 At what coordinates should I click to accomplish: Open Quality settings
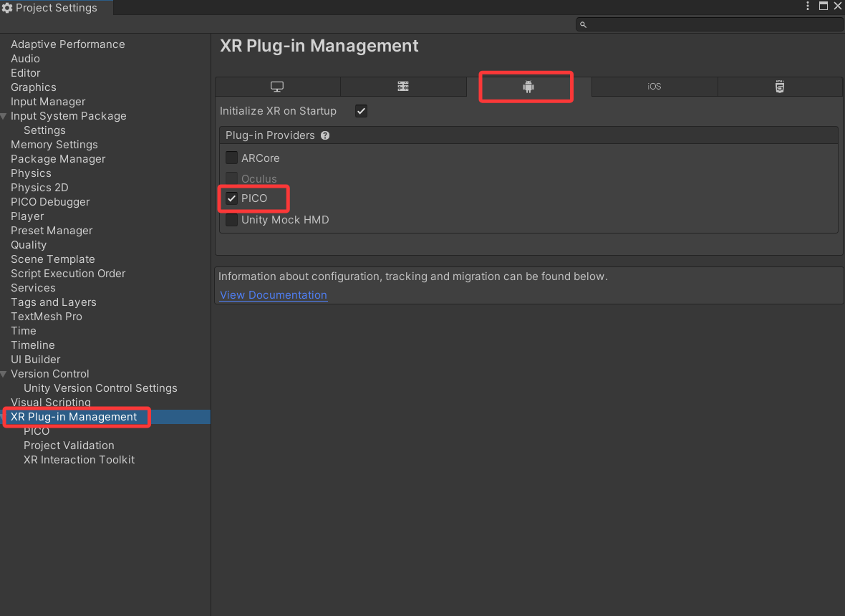click(29, 245)
